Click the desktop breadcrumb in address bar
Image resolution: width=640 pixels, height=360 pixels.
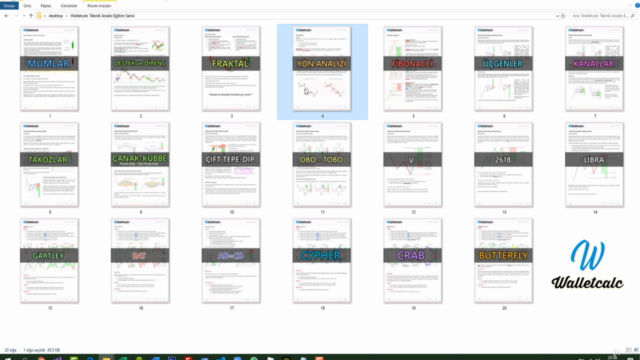(x=56, y=16)
